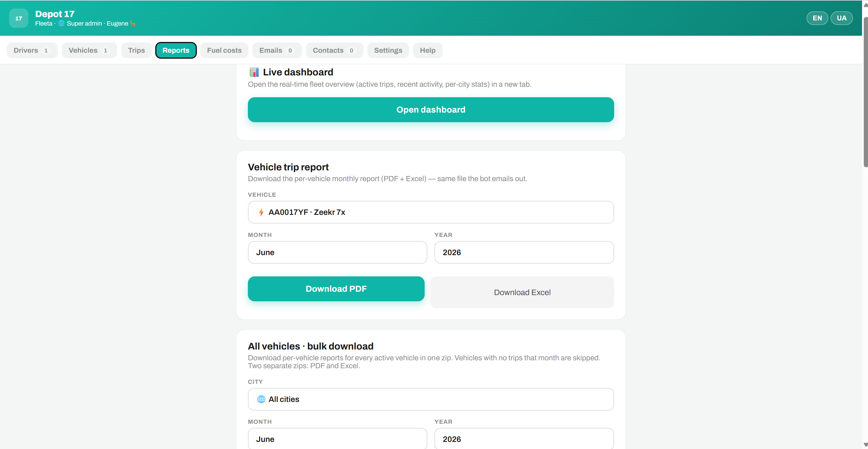The image size is (868, 449).
Task: Open the Month dropdown in Vehicle trip report
Action: tap(337, 252)
